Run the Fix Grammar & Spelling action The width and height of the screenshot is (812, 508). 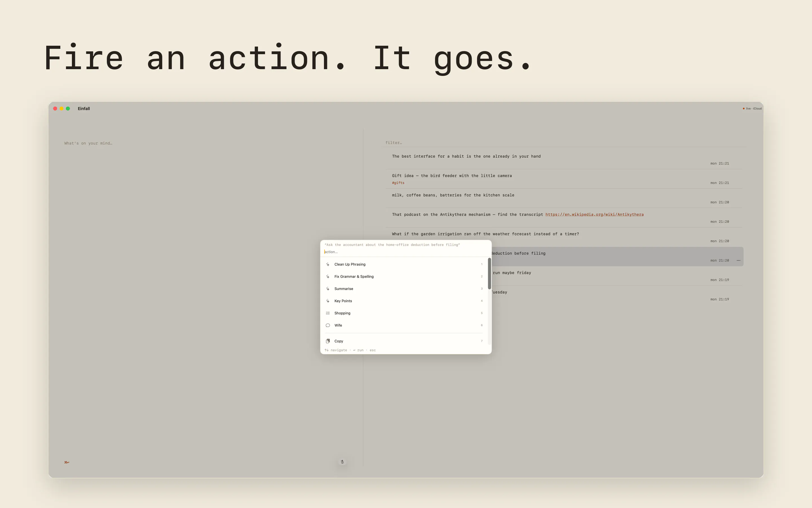tap(404, 277)
